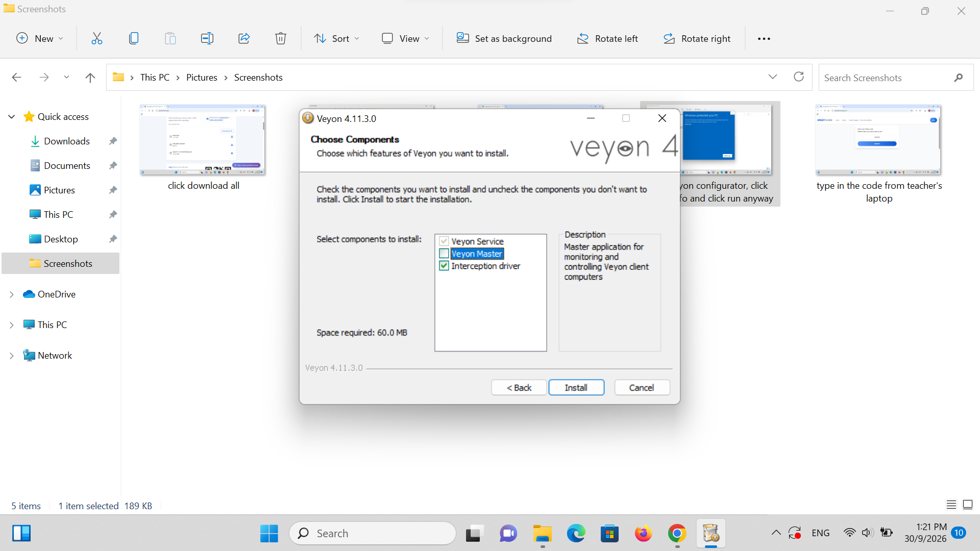This screenshot has width=980, height=551.
Task: Collapse the Quick access tree
Action: tap(12, 117)
